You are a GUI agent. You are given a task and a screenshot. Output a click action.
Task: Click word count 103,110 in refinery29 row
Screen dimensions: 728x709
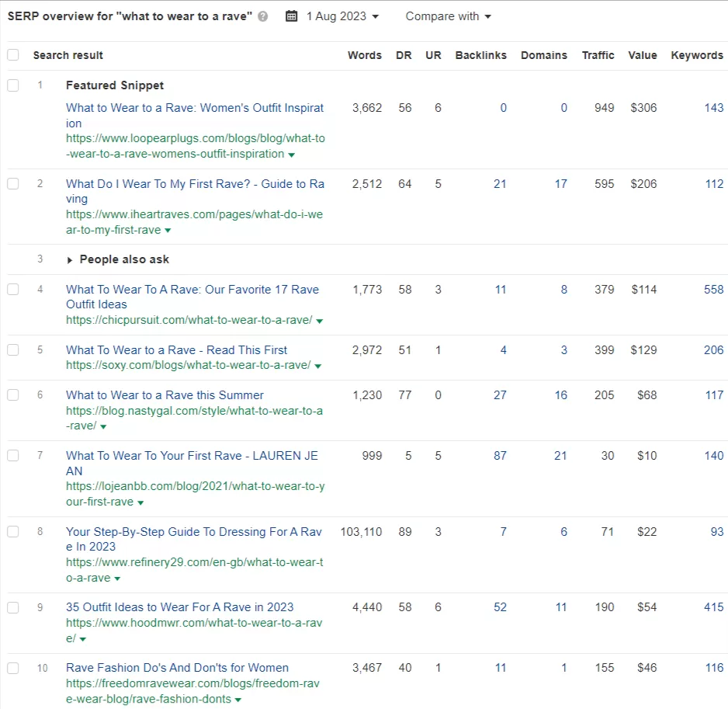[x=361, y=531]
